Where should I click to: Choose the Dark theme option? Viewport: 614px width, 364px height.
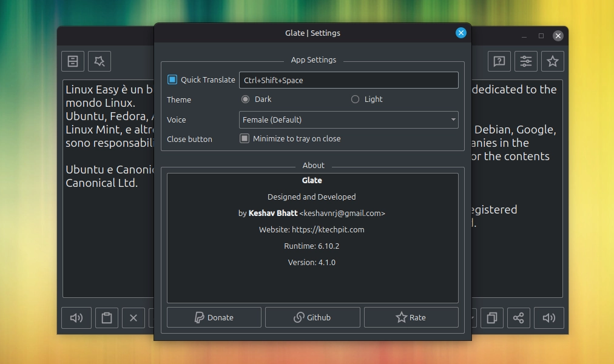[x=245, y=99]
